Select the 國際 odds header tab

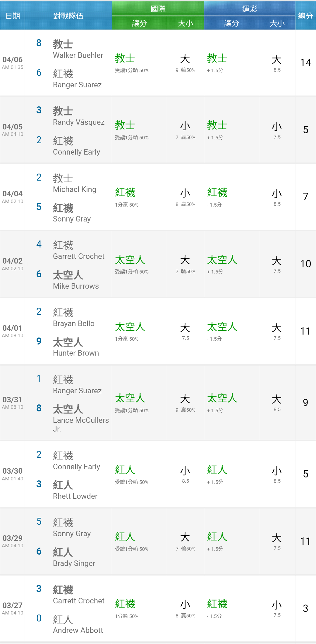[158, 8]
